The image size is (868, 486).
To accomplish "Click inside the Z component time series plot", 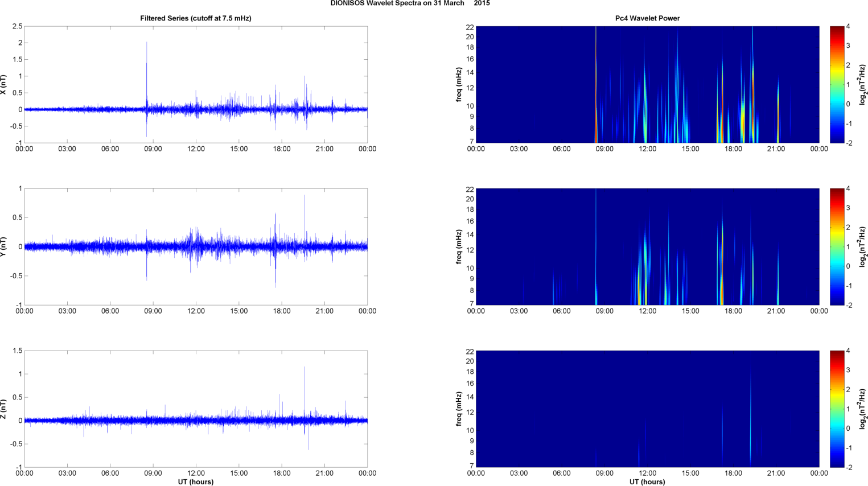I will pyautogui.click(x=196, y=409).
